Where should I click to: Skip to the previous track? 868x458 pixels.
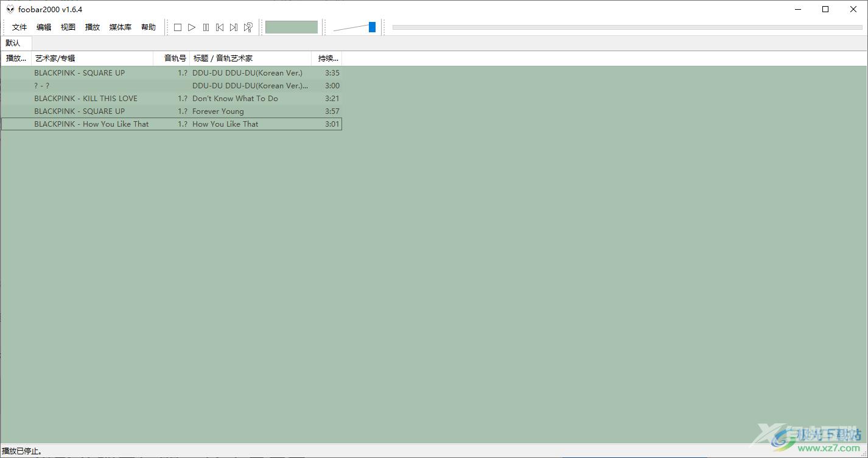tap(220, 27)
